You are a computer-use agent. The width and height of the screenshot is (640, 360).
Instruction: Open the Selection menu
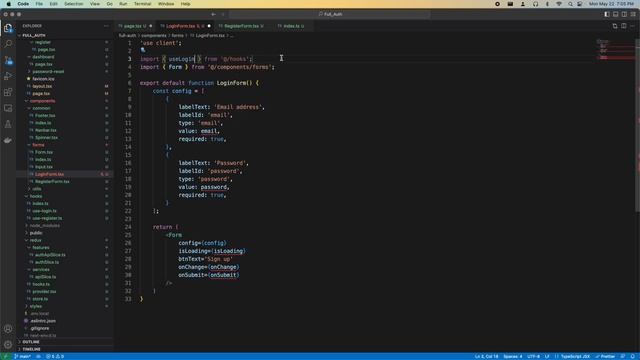73,4
